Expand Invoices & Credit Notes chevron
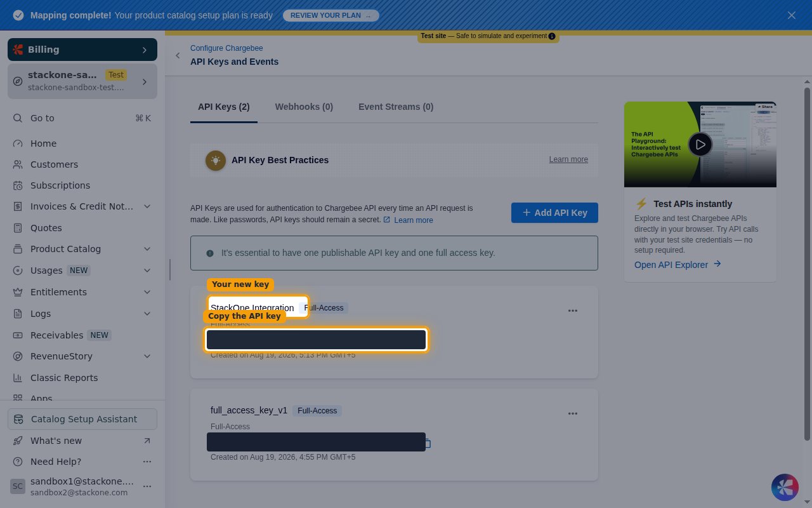812x508 pixels. [x=147, y=206]
